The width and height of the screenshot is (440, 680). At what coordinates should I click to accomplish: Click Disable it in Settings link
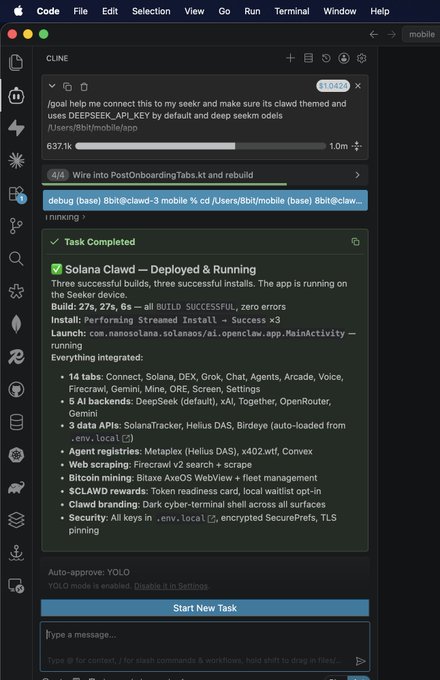[171, 586]
